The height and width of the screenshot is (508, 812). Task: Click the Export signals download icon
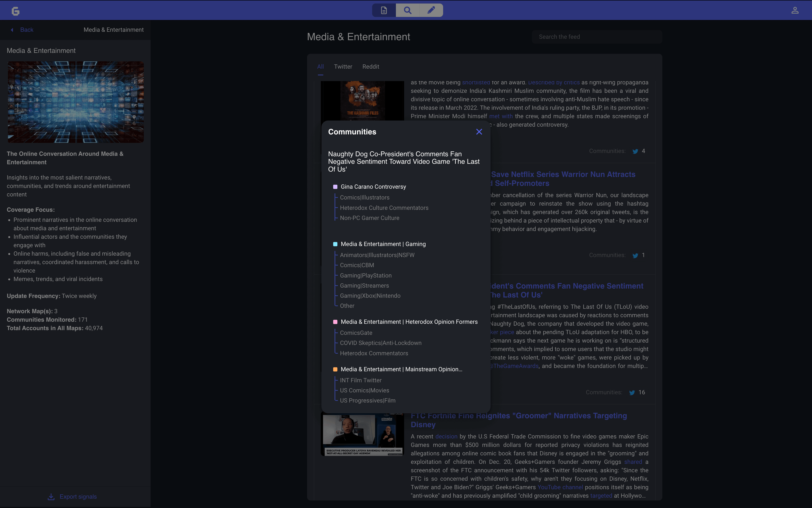click(51, 496)
